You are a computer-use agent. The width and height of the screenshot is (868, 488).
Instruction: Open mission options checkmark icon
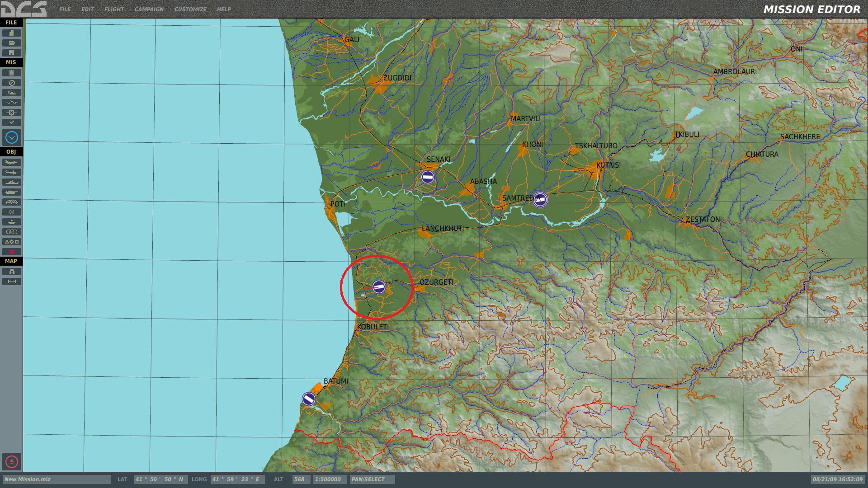click(x=12, y=122)
